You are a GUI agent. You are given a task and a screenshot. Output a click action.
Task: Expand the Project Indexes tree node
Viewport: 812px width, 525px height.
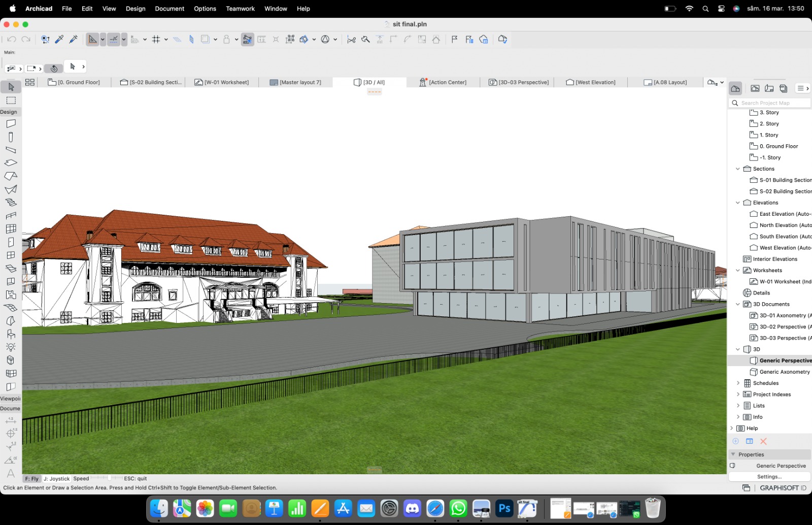pyautogui.click(x=738, y=395)
